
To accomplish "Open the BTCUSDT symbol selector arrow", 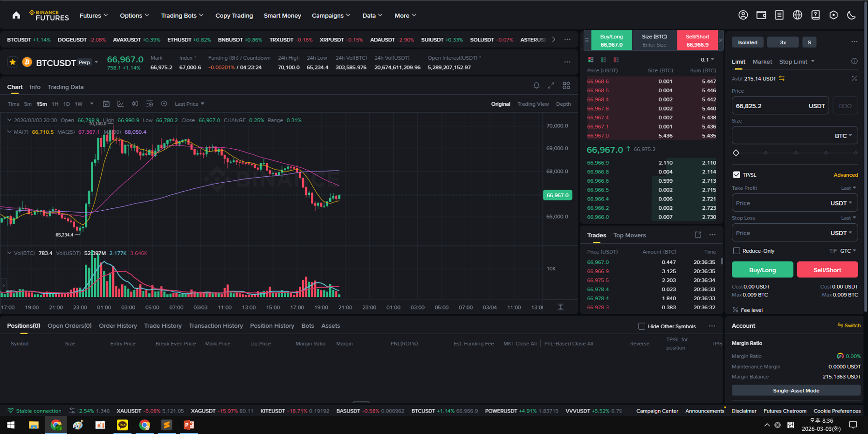I will tap(96, 62).
